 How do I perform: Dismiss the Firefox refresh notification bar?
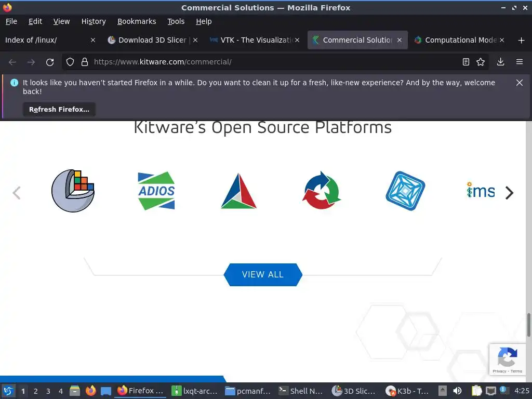tap(519, 83)
